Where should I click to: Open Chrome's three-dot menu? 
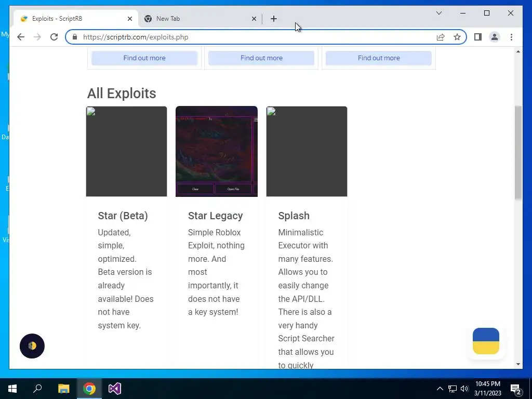[x=511, y=37]
